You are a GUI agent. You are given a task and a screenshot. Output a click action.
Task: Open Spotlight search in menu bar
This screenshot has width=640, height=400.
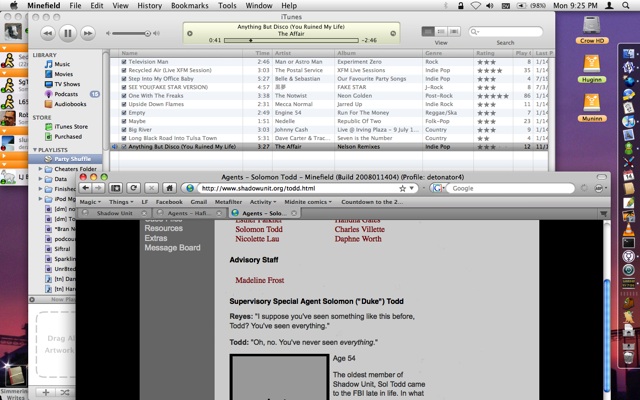click(x=626, y=6)
